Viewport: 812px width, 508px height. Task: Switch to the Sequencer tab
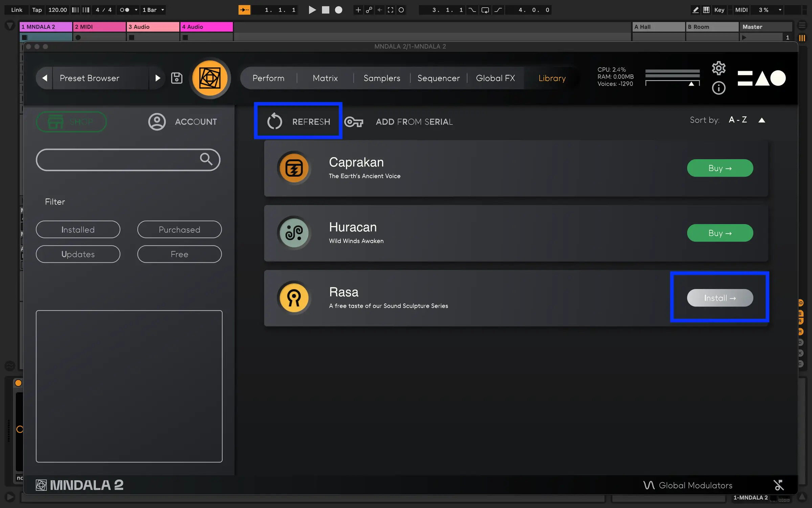[x=438, y=78]
